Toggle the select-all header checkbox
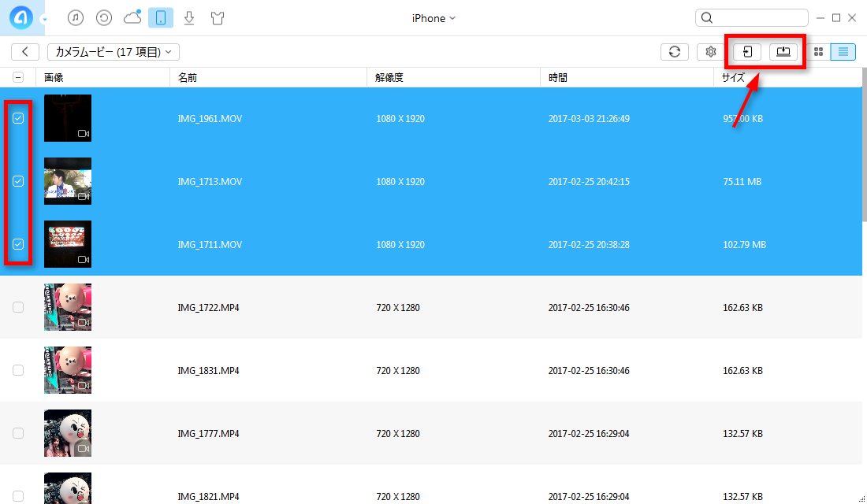Screen dimensions: 867x504 (x=18, y=77)
